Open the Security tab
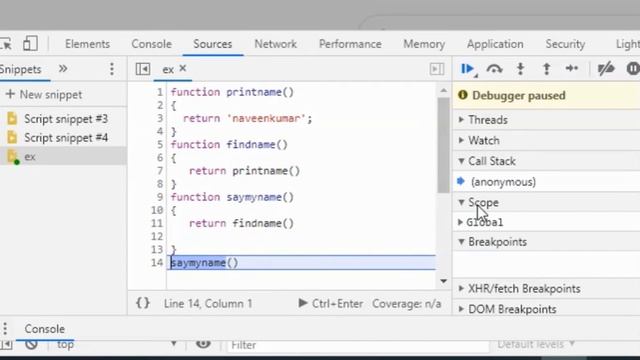 click(x=565, y=44)
